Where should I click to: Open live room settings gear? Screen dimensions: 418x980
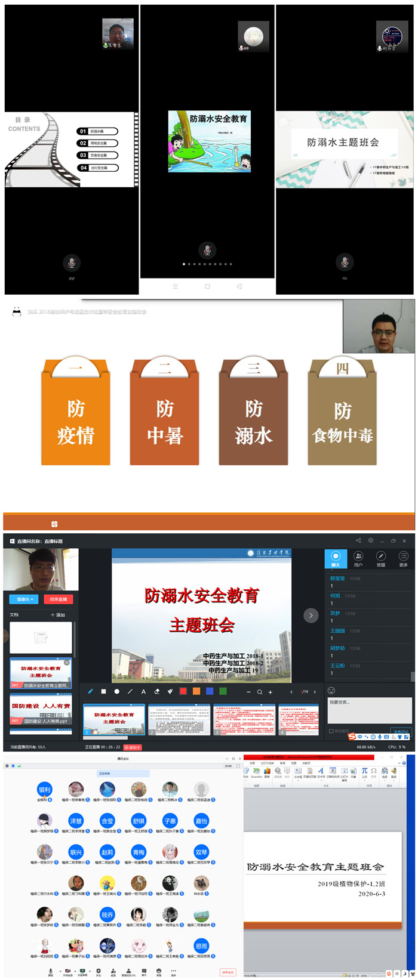(370, 540)
